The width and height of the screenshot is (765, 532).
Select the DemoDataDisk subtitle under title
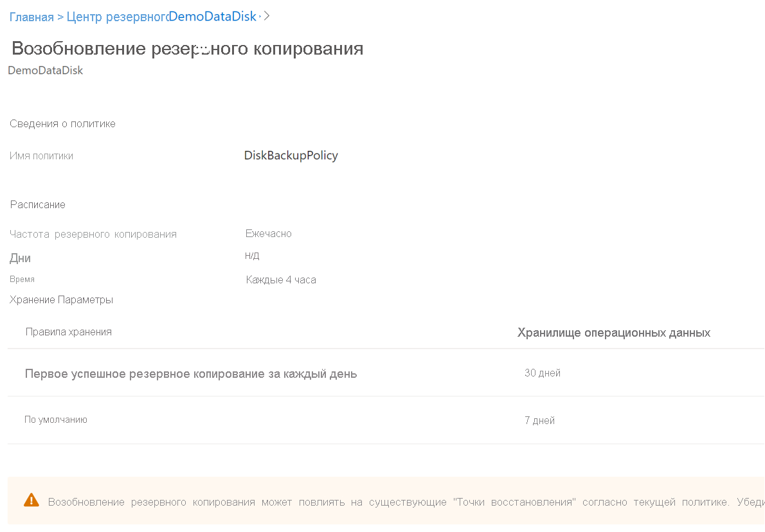pyautogui.click(x=45, y=71)
